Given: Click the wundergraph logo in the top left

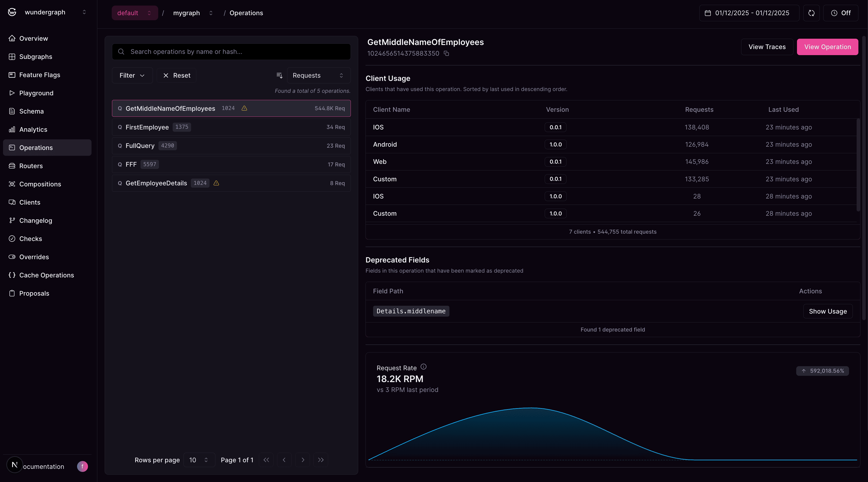Looking at the screenshot, I should [x=11, y=12].
